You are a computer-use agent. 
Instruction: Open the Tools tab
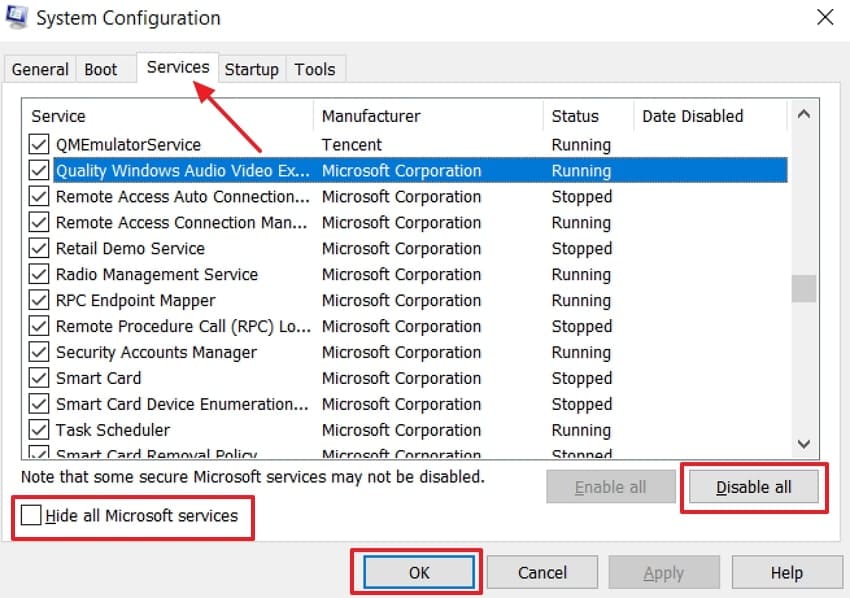[315, 69]
